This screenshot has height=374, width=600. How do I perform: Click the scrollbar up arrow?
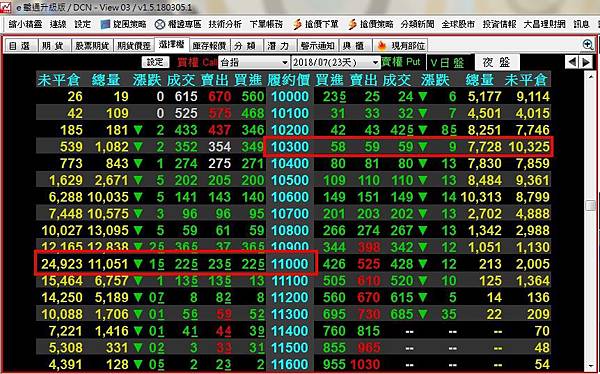pyautogui.click(x=591, y=76)
